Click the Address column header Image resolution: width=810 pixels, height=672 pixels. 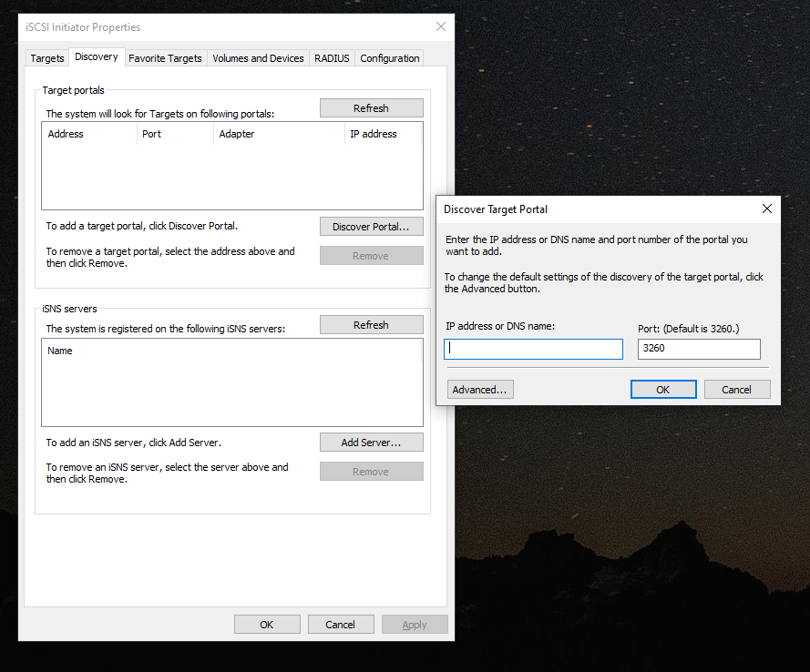pos(89,134)
